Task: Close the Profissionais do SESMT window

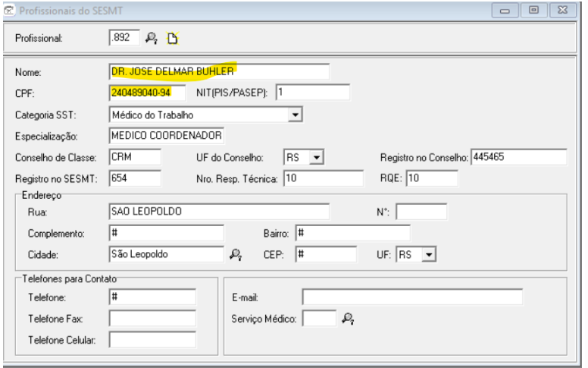Action: [x=563, y=11]
